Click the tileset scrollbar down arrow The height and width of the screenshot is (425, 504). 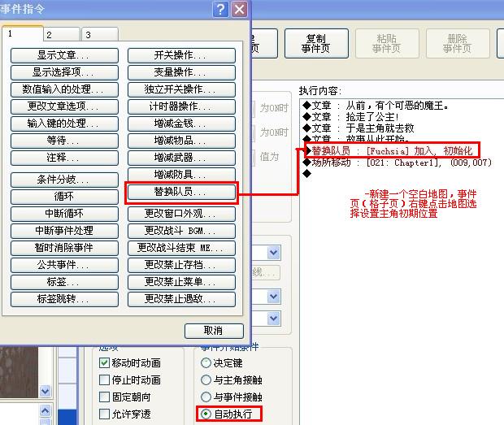46,391
